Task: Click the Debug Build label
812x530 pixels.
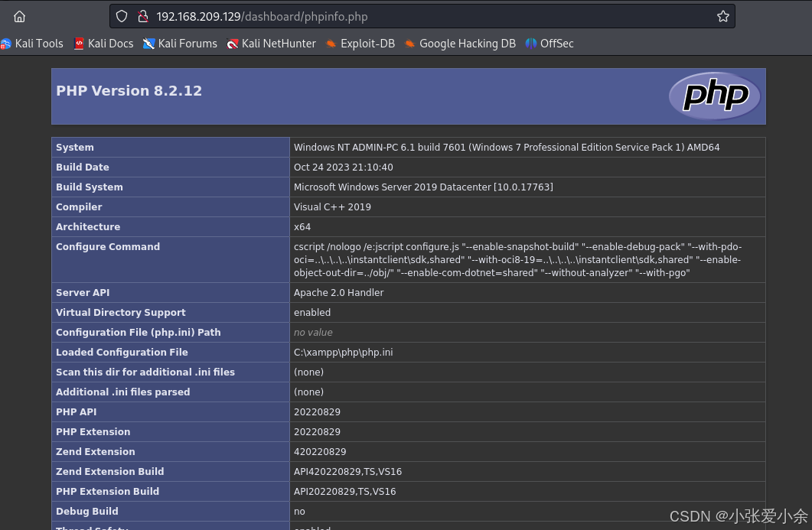Action: (87, 512)
